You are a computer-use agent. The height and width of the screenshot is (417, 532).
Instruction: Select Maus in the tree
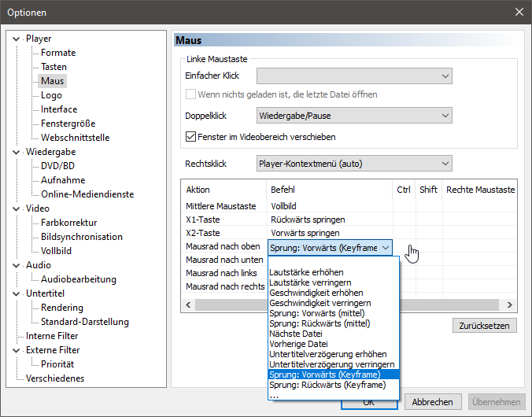coord(52,81)
